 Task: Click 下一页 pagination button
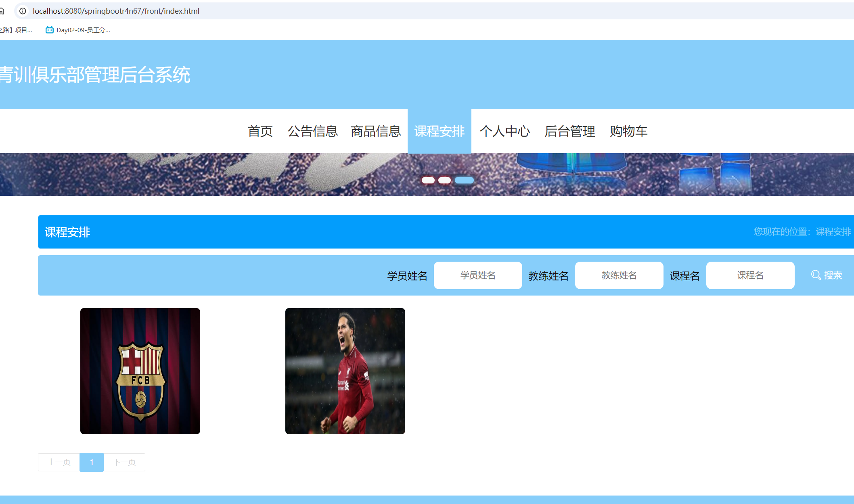click(124, 462)
